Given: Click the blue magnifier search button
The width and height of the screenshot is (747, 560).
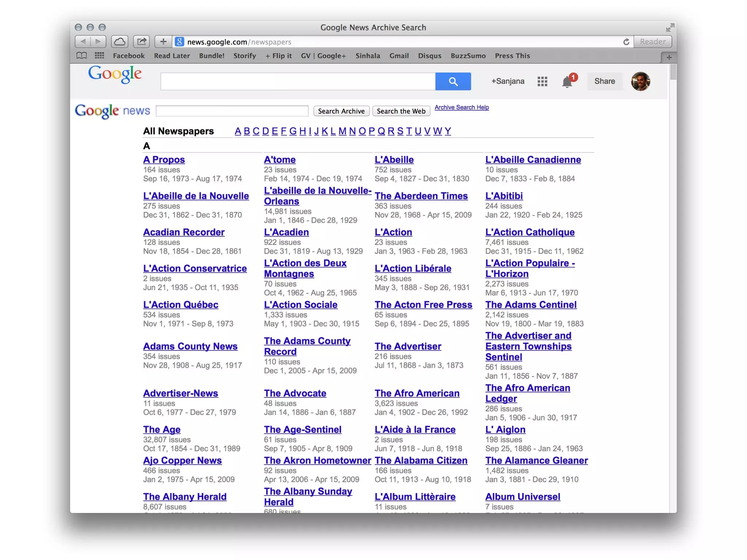Looking at the screenshot, I should pos(453,81).
